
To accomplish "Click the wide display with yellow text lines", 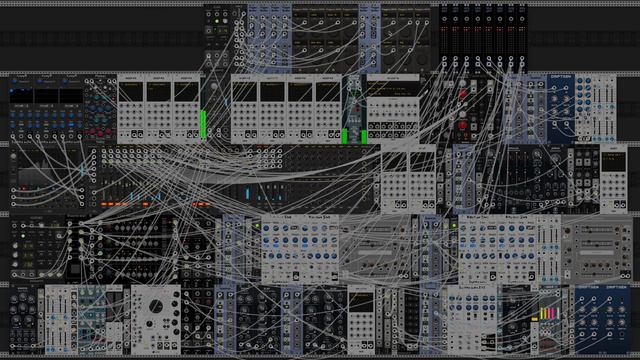I will [x=393, y=89].
